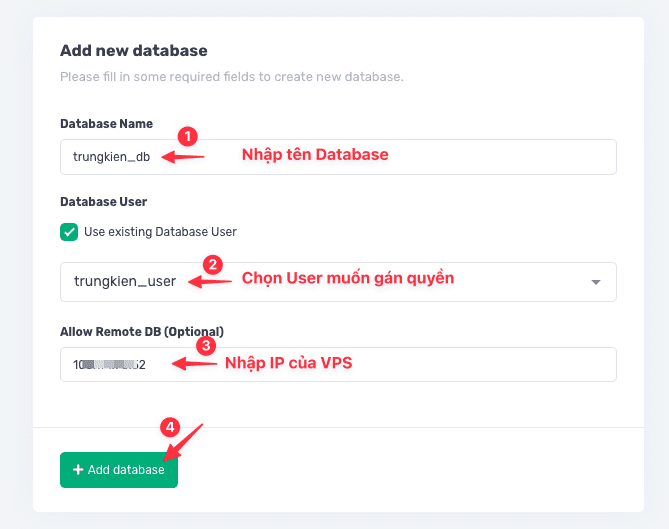Click the red arrow pointing at trungkien_db
Image resolution: width=669 pixels, height=529 pixels.
[183, 156]
